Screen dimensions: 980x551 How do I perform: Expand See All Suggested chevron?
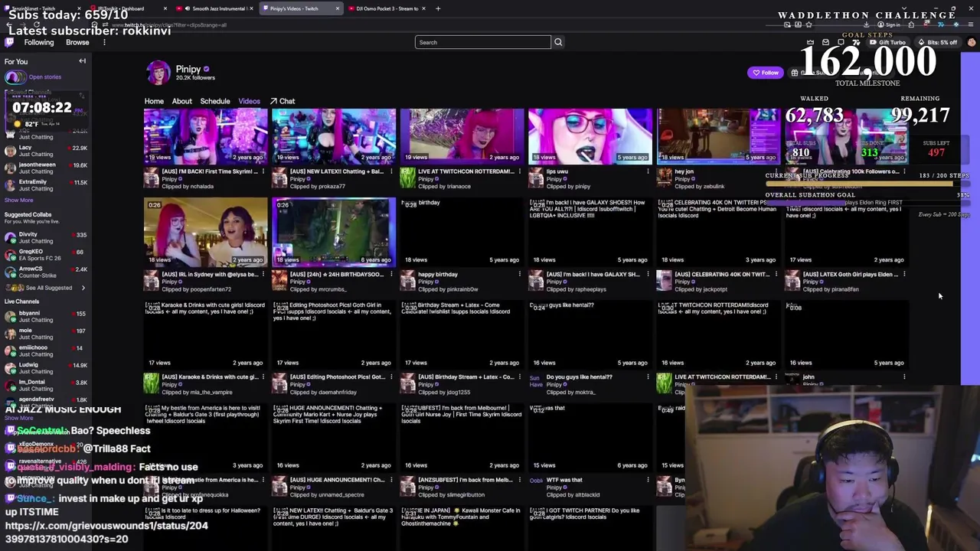83,288
